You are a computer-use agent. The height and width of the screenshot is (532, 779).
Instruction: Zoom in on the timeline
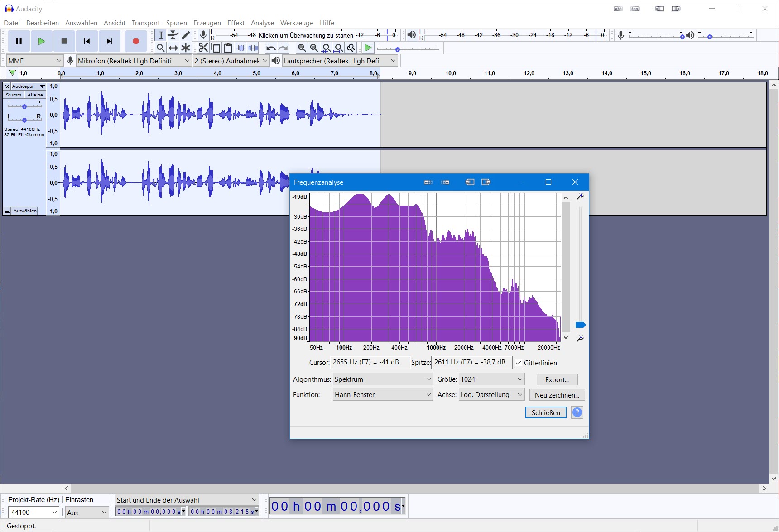pyautogui.click(x=302, y=48)
